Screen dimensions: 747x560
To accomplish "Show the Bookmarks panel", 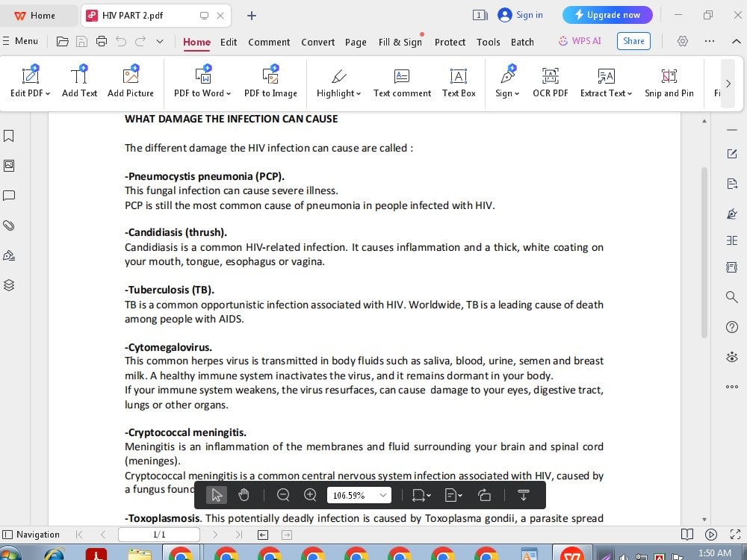I will pos(9,136).
